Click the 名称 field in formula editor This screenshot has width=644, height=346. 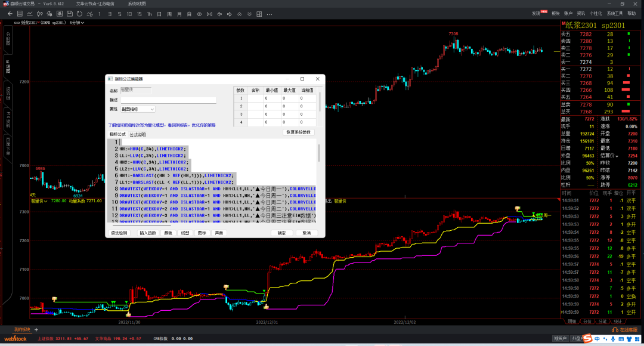click(136, 90)
